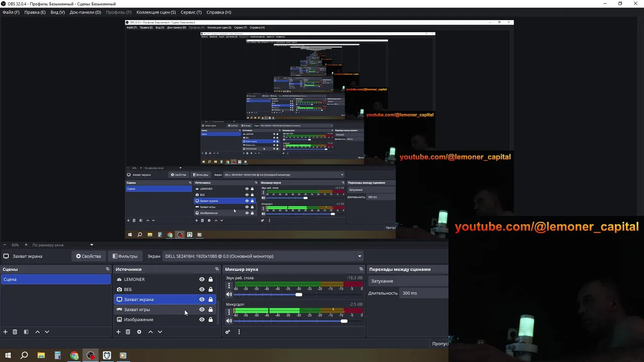This screenshot has width=644, height=362.
Task: Open the Вид menu
Action: tap(58, 12)
